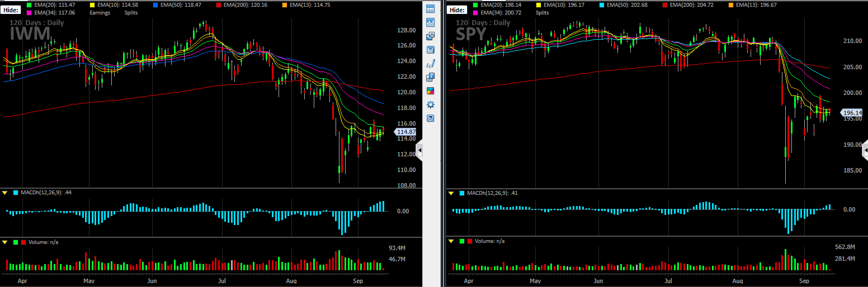Click yellow EMA(10) swatch on IWM chart
This screenshot has width=868, height=287.
92,5
